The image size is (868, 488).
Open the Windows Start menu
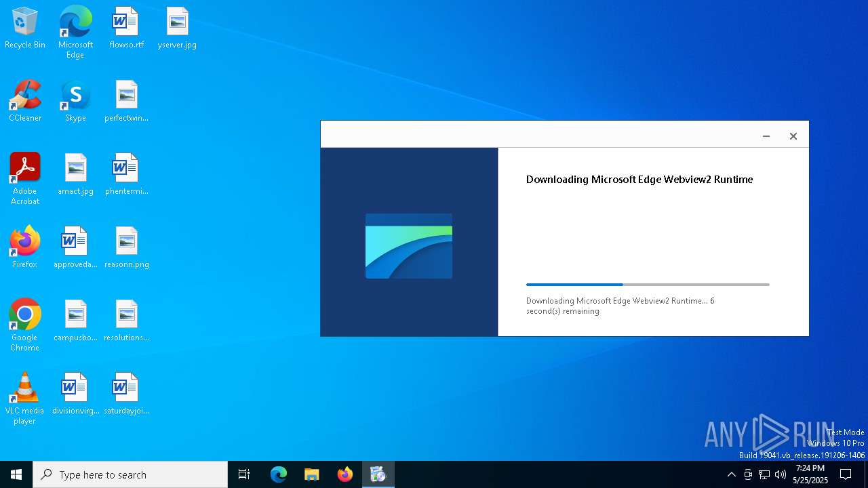[x=16, y=474]
